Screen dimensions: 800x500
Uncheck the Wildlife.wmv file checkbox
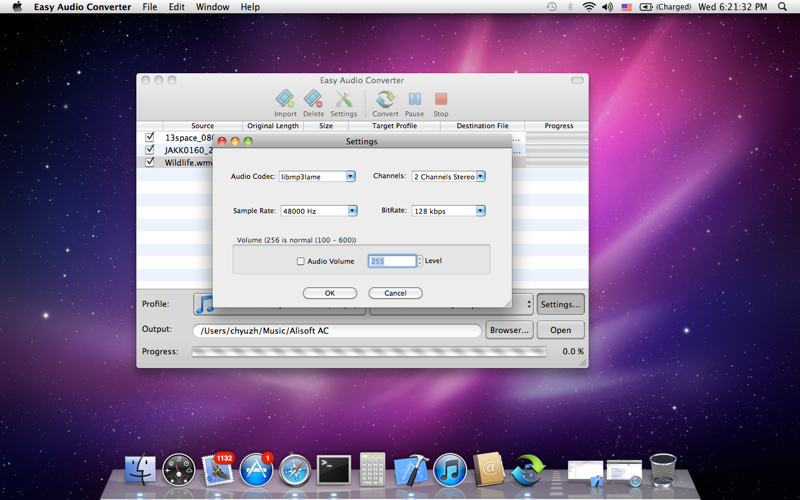coord(150,161)
